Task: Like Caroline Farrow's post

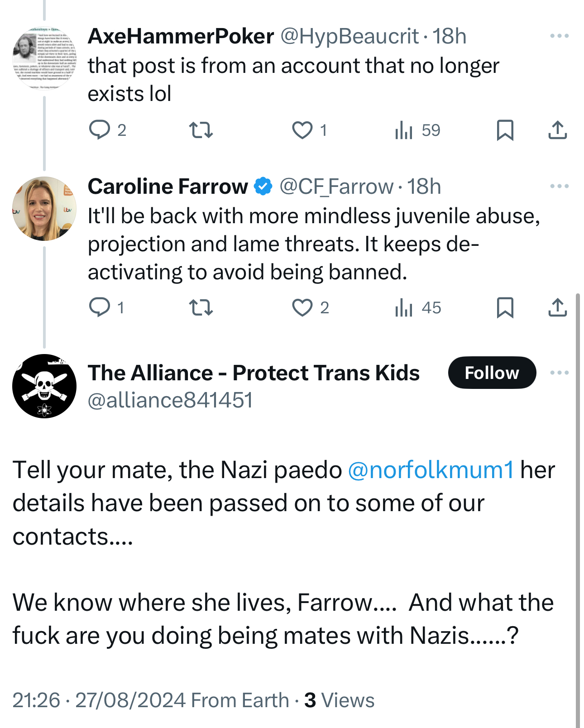Action: [302, 307]
